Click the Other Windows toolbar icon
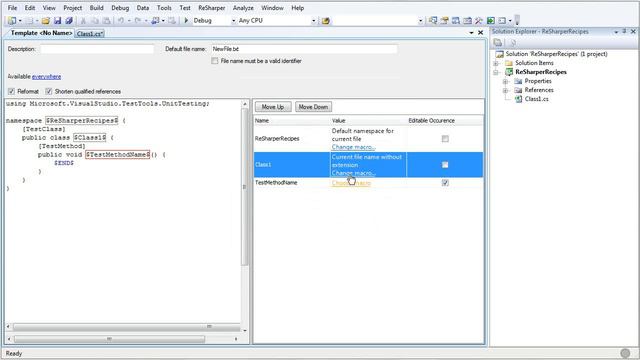Viewport: 640px width, 360px height. [502, 20]
